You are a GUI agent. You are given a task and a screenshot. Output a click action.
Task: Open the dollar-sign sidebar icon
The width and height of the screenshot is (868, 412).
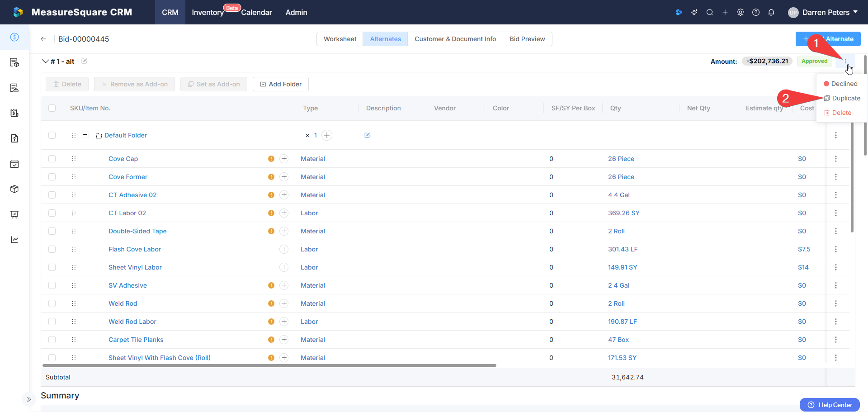14,37
